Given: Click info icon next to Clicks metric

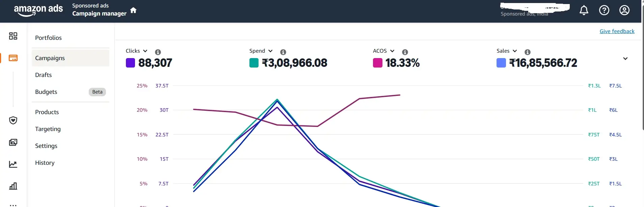Looking at the screenshot, I should (x=158, y=52).
